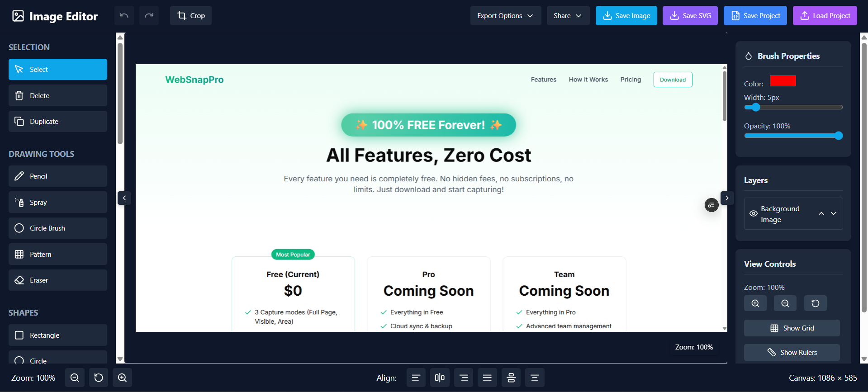868x392 pixels.
Task: Hide the Background Image layer with eye icon
Action: 753,214
